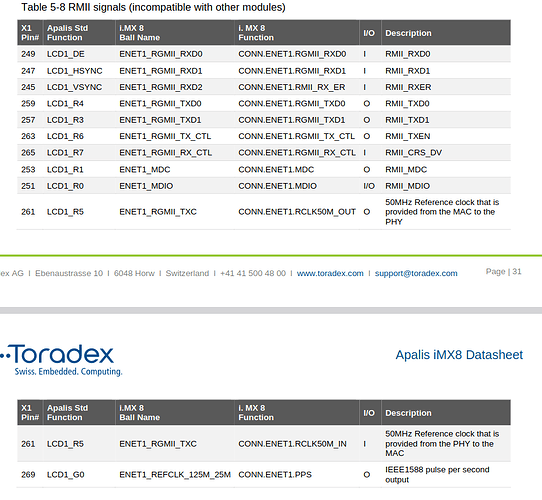Image resolution: width=542 pixels, height=500 pixels.
Task: Click the Description header in the first table
Action: pos(408,33)
